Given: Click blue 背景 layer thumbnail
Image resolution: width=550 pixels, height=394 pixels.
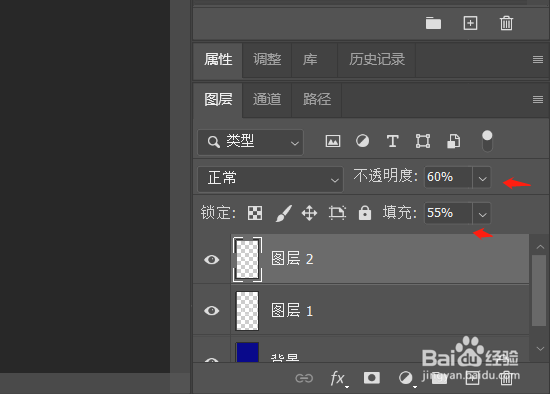Looking at the screenshot, I should (247, 352).
